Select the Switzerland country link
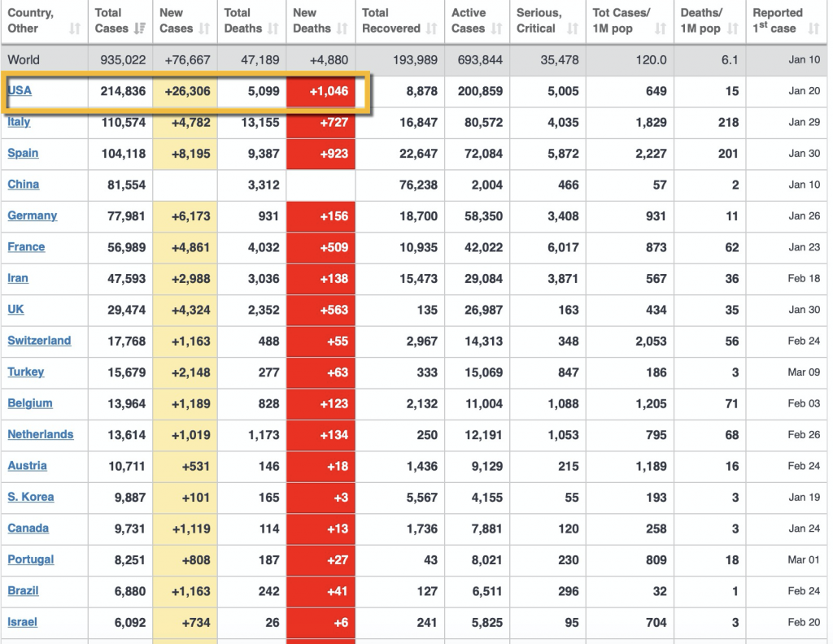Viewport: 833px width, 644px height. [39, 341]
